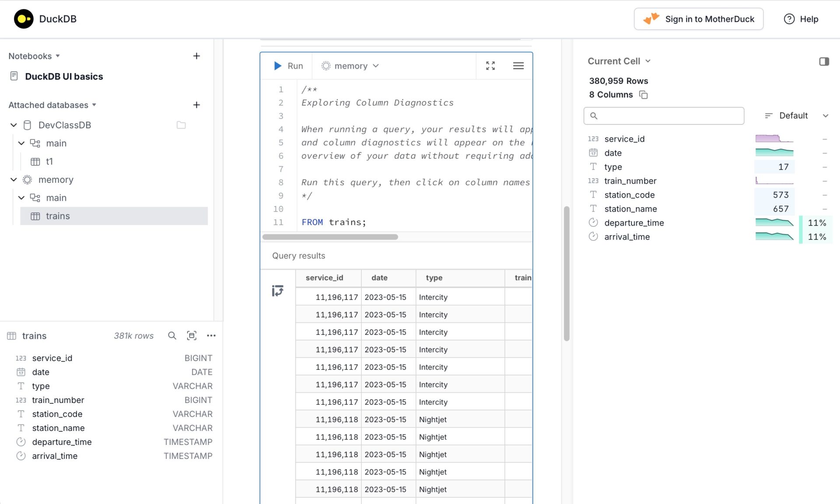The image size is (840, 504).
Task: Open the memory database selector in the cell
Action: [x=350, y=66]
